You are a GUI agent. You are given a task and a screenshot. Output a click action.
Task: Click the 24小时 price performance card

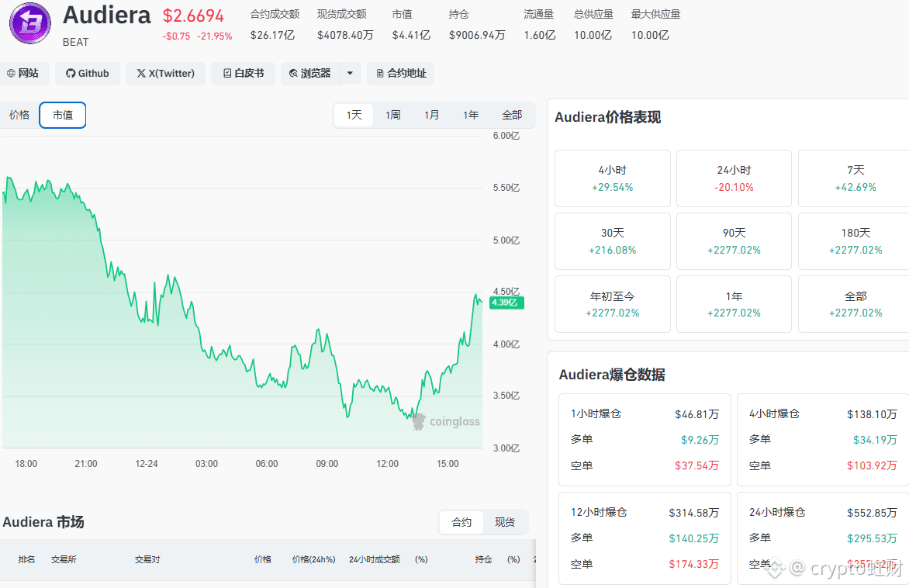[734, 178]
